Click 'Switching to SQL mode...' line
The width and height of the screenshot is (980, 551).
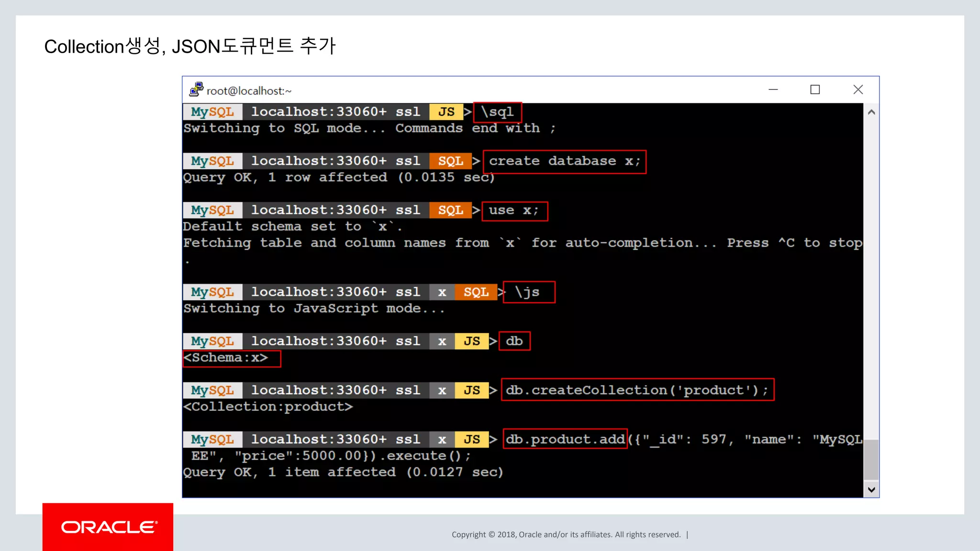(369, 129)
